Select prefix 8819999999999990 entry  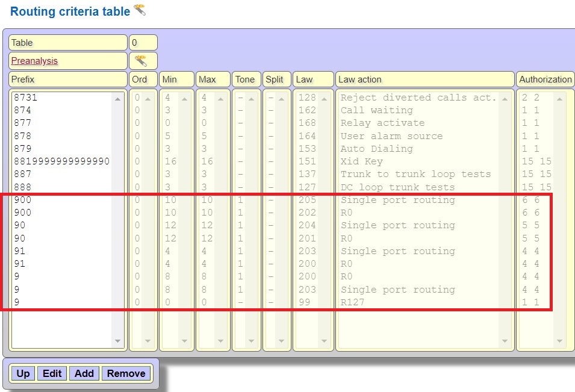61,161
